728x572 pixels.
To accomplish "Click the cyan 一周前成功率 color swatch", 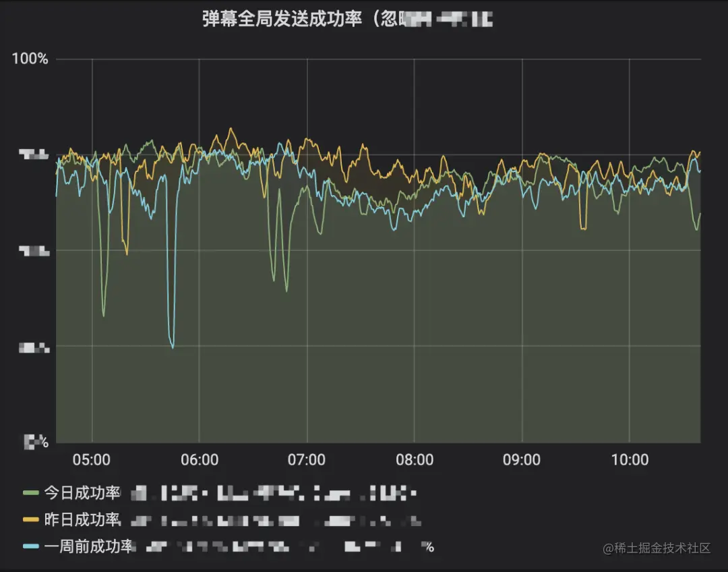I will tap(30, 546).
